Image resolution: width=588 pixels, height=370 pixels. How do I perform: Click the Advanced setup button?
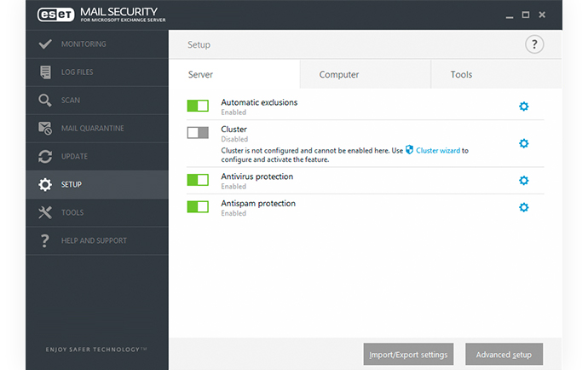pos(504,355)
